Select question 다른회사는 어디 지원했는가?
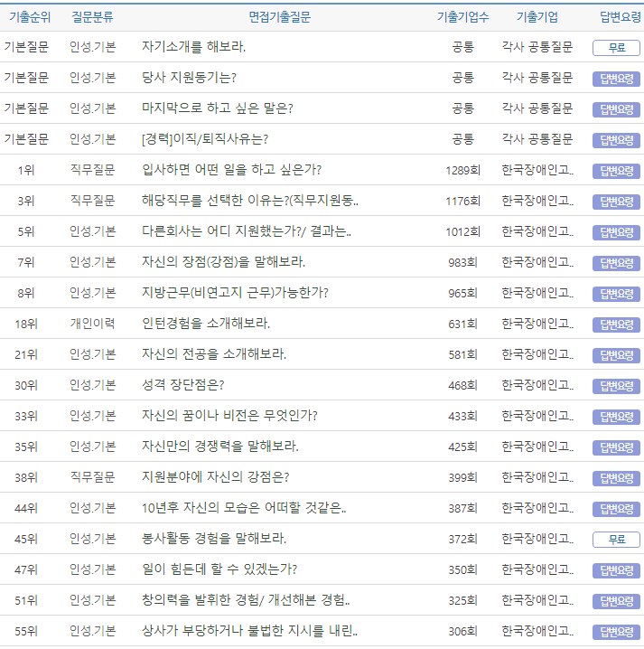The width and height of the screenshot is (644, 649). [x=246, y=231]
